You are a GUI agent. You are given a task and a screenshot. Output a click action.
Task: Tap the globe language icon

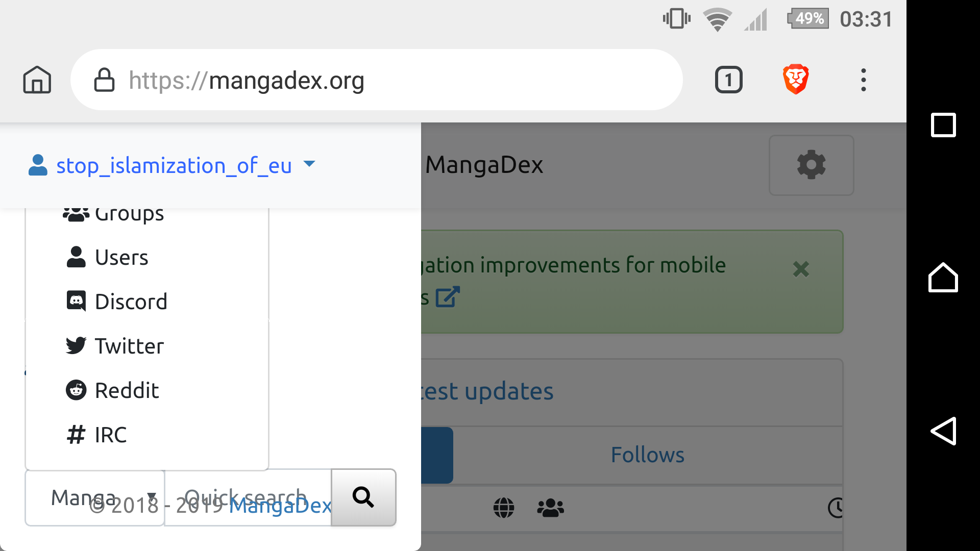(x=504, y=508)
